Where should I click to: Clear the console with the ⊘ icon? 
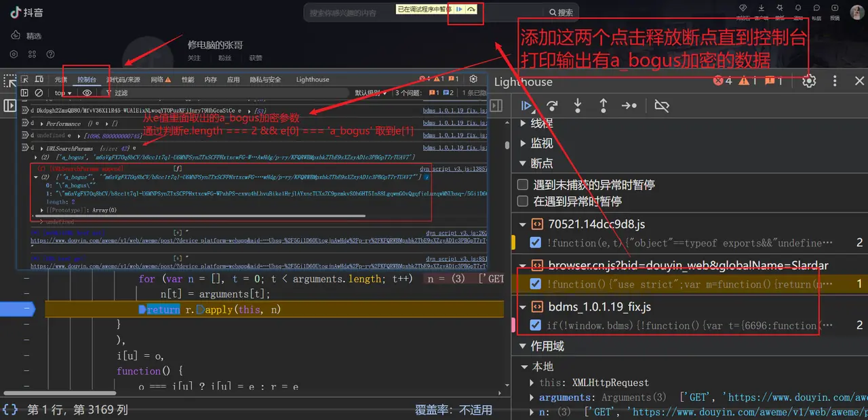(39, 92)
